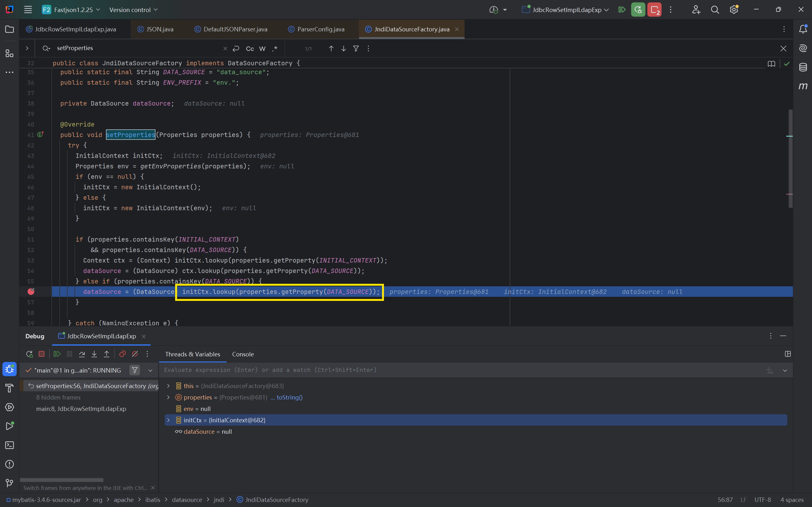Open JdbcRowSetImplLdapExp run configuration dropdown
Screen dimensions: 812x507
tap(565, 10)
